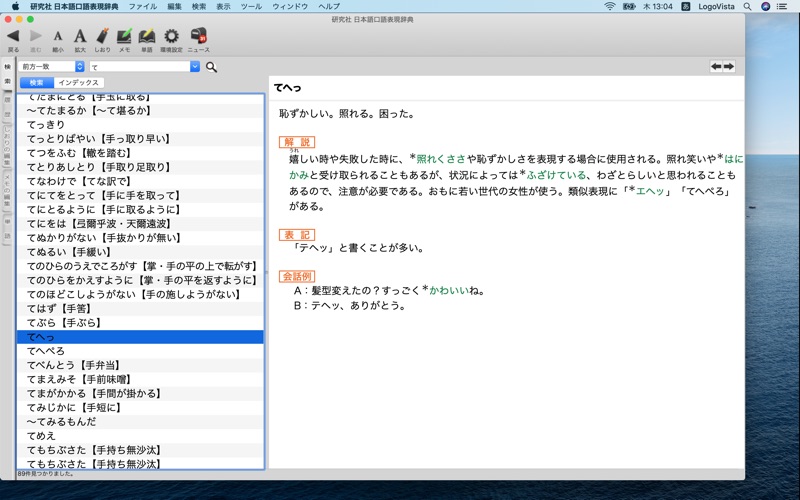Go to next entry with right arrow
Screen dimensions: 800x500
point(729,66)
